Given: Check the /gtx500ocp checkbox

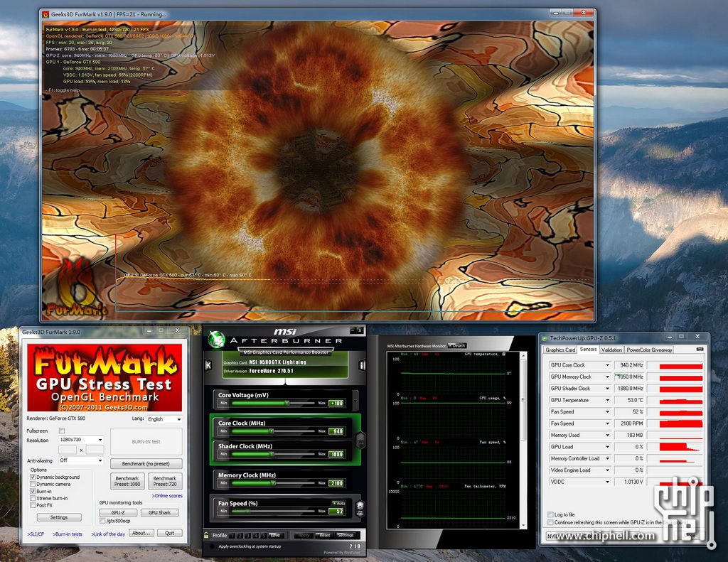Looking at the screenshot, I should (x=102, y=521).
